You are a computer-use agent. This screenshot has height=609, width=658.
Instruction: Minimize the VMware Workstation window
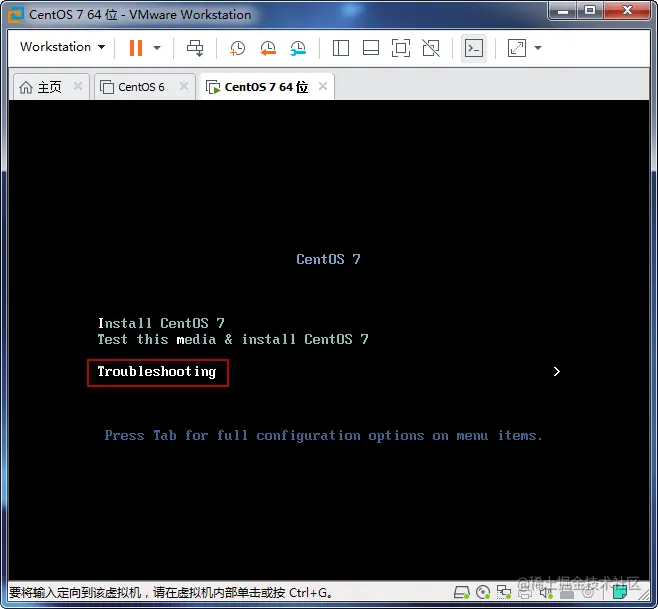click(x=564, y=10)
